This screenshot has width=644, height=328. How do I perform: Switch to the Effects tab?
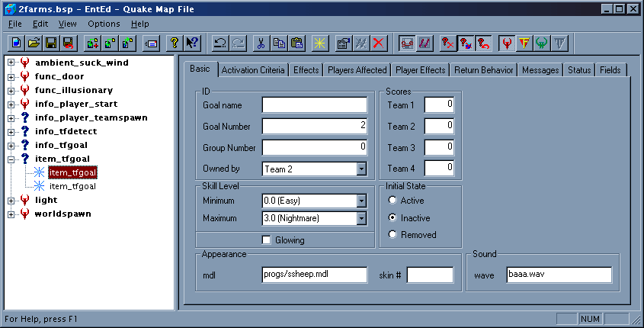306,70
